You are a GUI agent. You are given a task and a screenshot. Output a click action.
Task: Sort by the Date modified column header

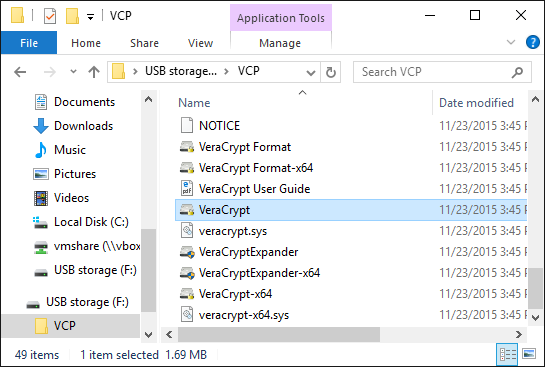click(476, 103)
